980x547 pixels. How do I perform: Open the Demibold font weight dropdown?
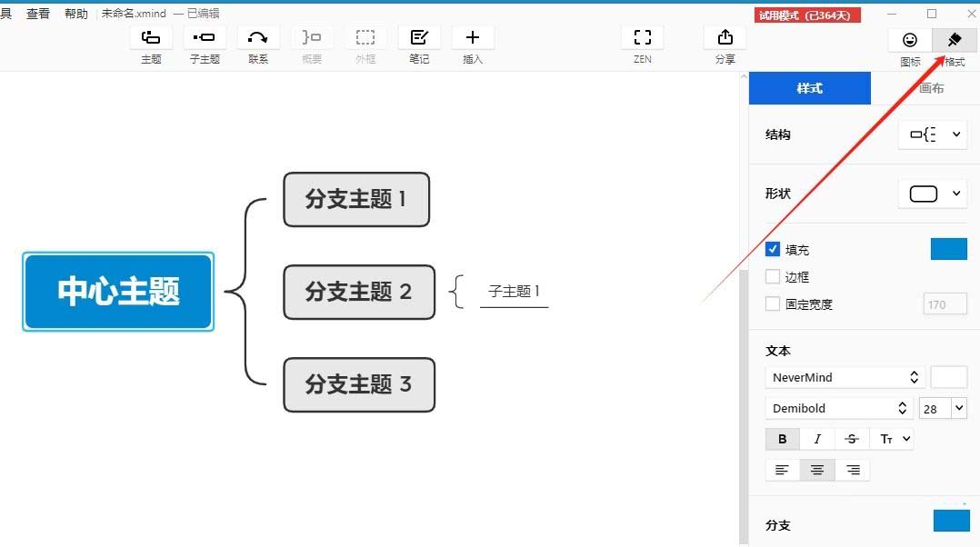pos(839,408)
